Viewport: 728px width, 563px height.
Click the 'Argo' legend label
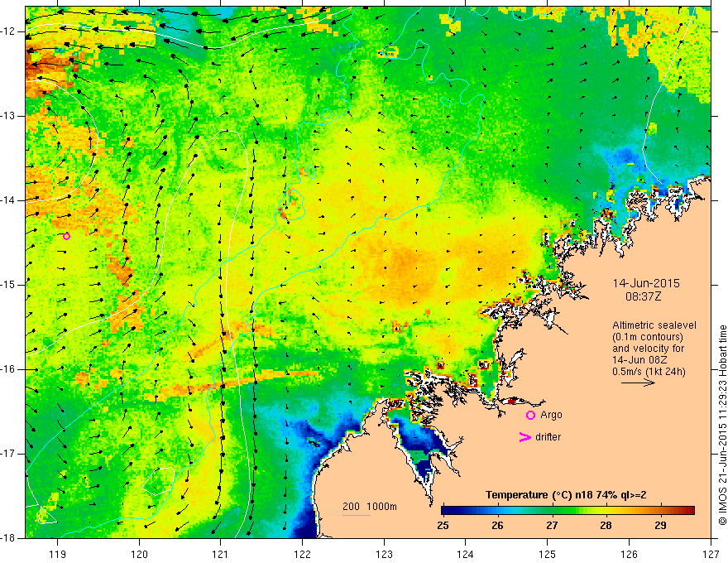pos(551,415)
